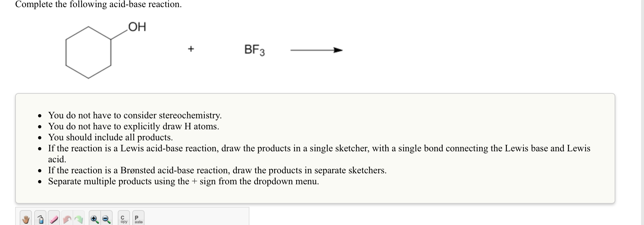Select the pink eraser tool
This screenshot has height=225, width=644.
pos(53,219)
